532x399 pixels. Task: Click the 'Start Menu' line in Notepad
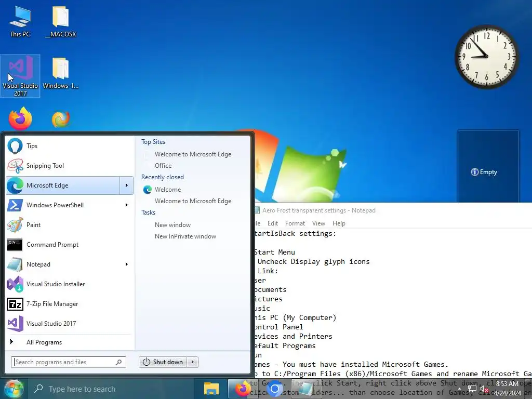coord(274,252)
